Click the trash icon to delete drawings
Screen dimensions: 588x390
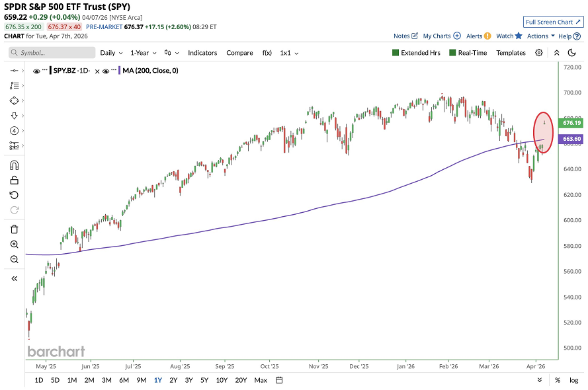(13, 229)
